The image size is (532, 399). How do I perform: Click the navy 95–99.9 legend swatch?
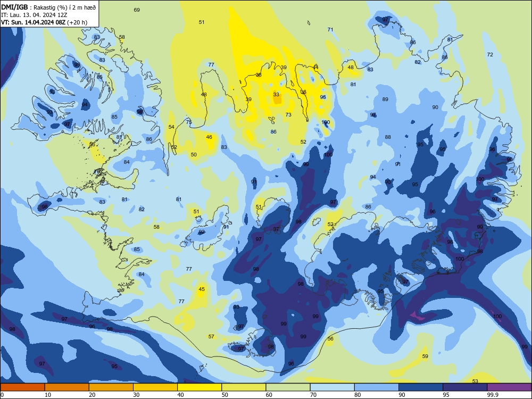coord(465,387)
